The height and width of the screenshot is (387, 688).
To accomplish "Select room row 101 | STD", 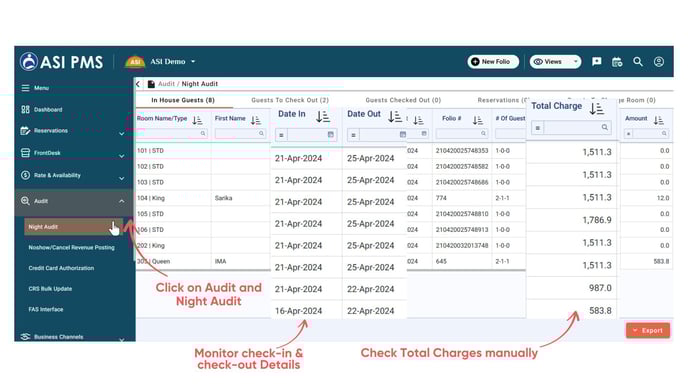I will pyautogui.click(x=150, y=150).
